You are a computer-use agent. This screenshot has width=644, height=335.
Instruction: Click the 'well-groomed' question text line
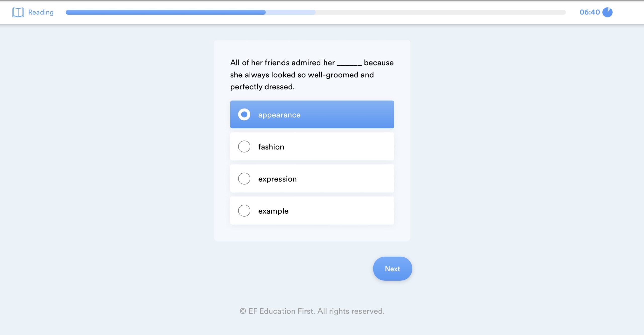[x=302, y=75]
